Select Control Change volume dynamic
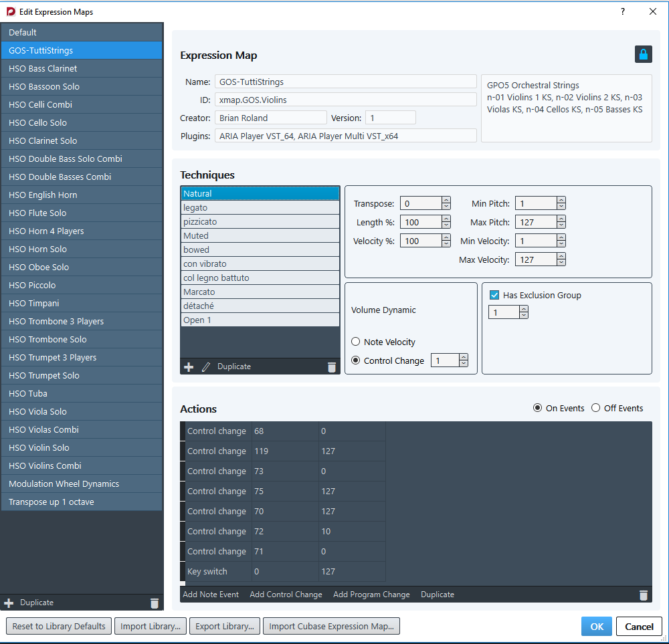Viewport: 669px width, 644px height. click(355, 360)
